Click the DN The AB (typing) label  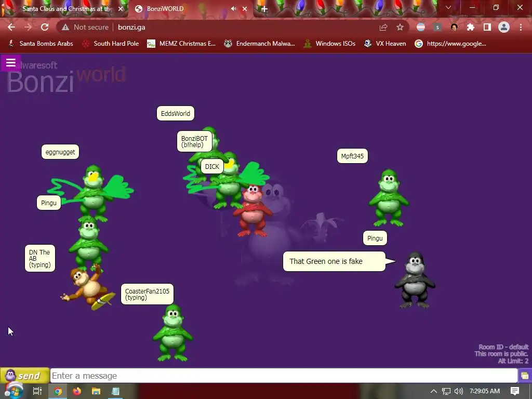pos(39,258)
